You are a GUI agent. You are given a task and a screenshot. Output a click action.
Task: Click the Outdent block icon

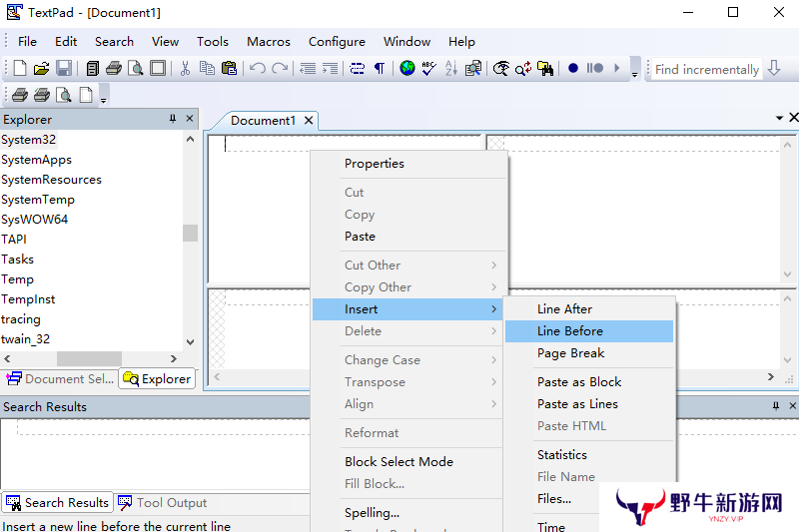coord(308,68)
